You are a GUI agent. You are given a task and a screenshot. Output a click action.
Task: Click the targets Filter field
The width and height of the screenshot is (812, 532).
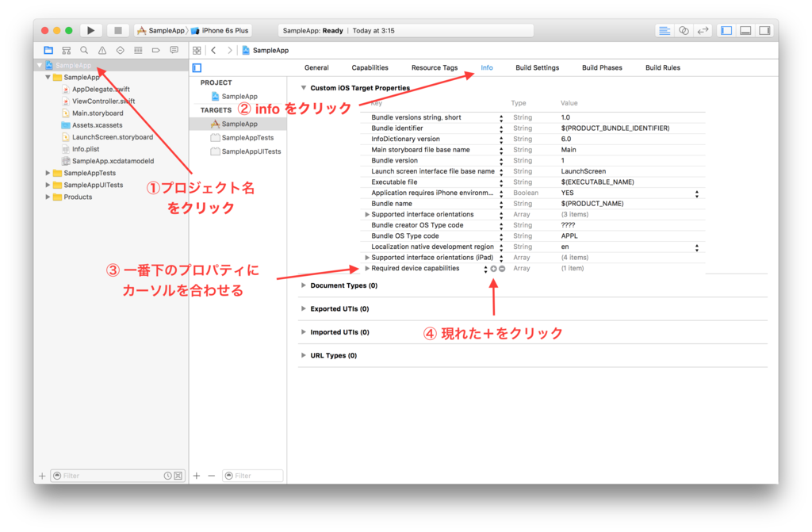point(253,476)
